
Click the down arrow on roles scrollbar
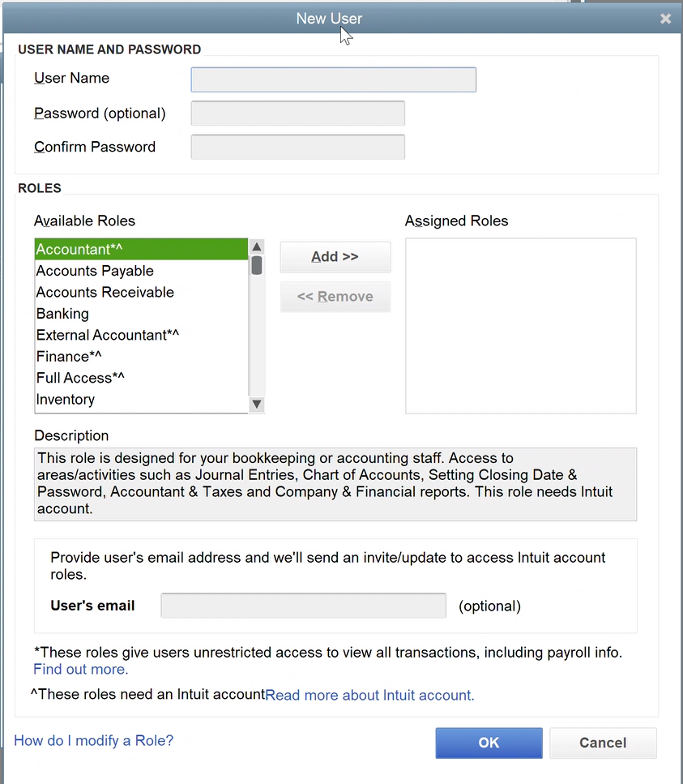point(256,404)
